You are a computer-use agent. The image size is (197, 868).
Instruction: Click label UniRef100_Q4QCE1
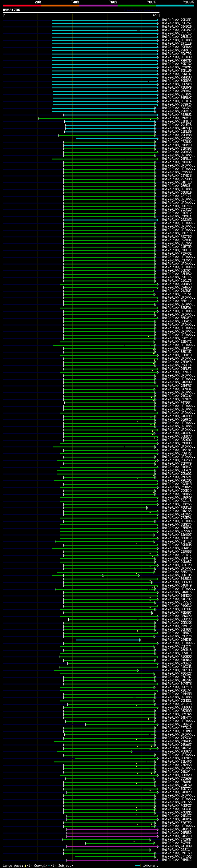(177, 829)
